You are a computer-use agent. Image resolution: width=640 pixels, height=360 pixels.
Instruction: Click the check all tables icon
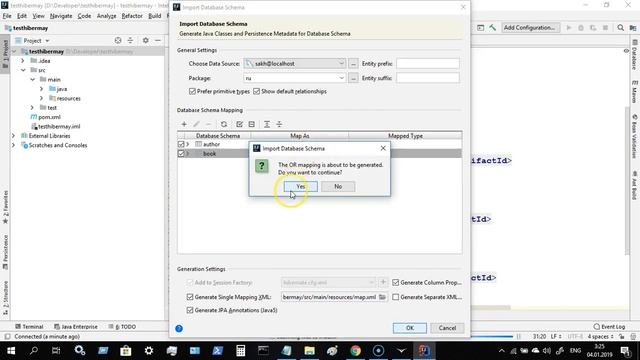pos(239,124)
